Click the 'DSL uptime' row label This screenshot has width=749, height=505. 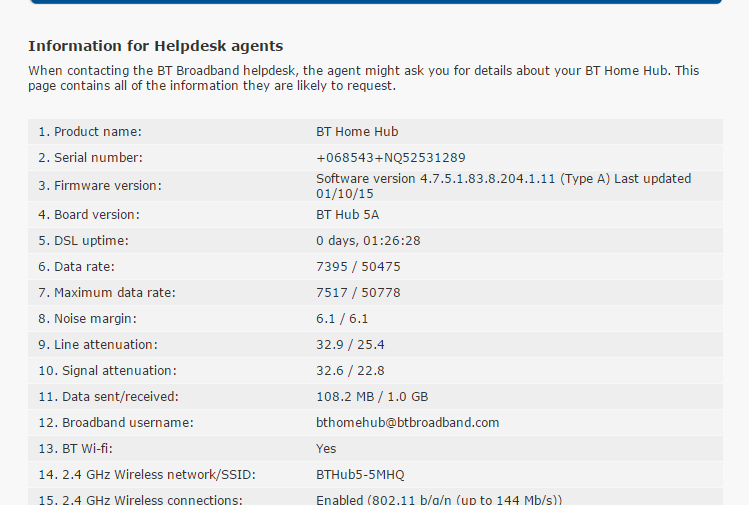pyautogui.click(x=84, y=240)
